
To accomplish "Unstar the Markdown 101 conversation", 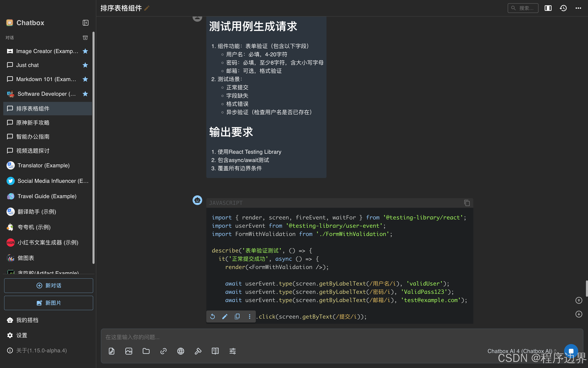I will pos(85,79).
